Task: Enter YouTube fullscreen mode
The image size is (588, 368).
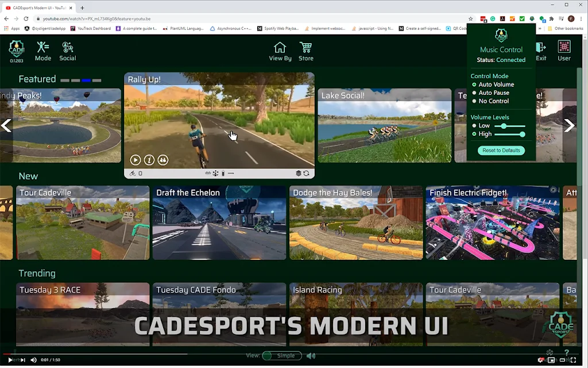Action: coord(574,360)
